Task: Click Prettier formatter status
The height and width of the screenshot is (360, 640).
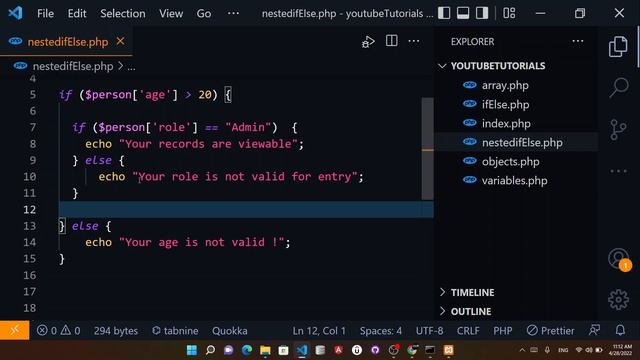Action: (x=550, y=331)
